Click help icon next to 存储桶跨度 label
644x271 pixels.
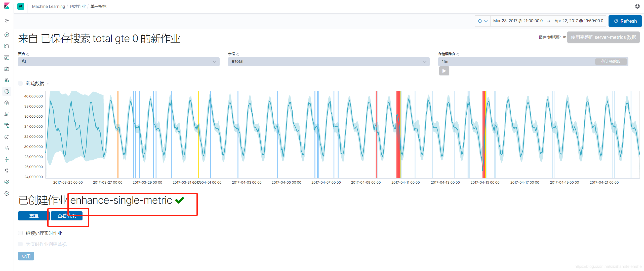click(458, 54)
